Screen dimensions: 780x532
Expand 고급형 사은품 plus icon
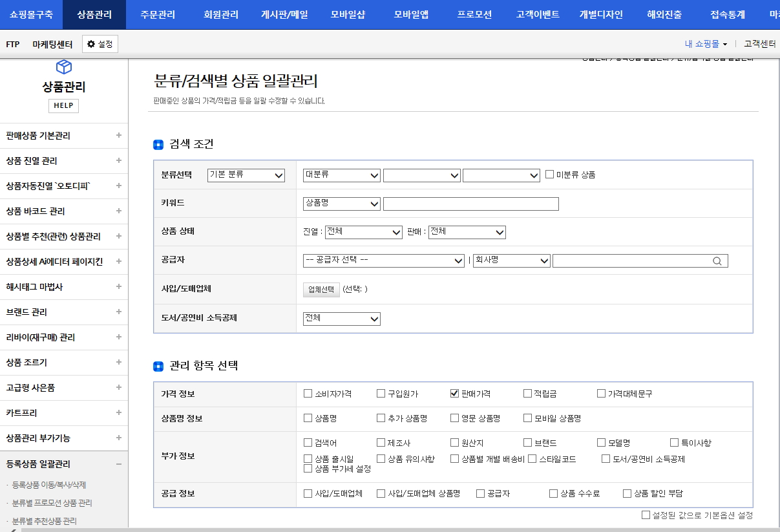pyautogui.click(x=118, y=387)
